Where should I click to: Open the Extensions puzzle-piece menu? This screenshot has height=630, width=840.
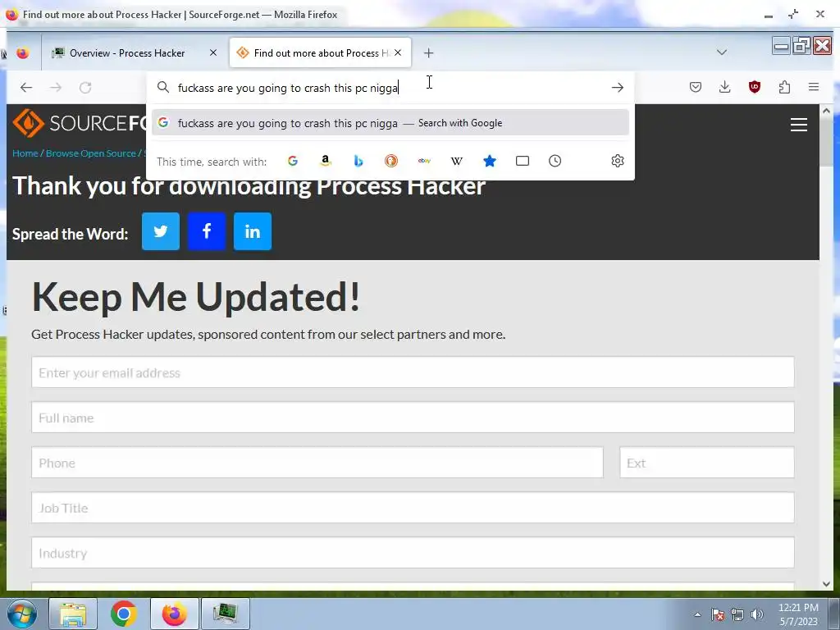tap(784, 87)
